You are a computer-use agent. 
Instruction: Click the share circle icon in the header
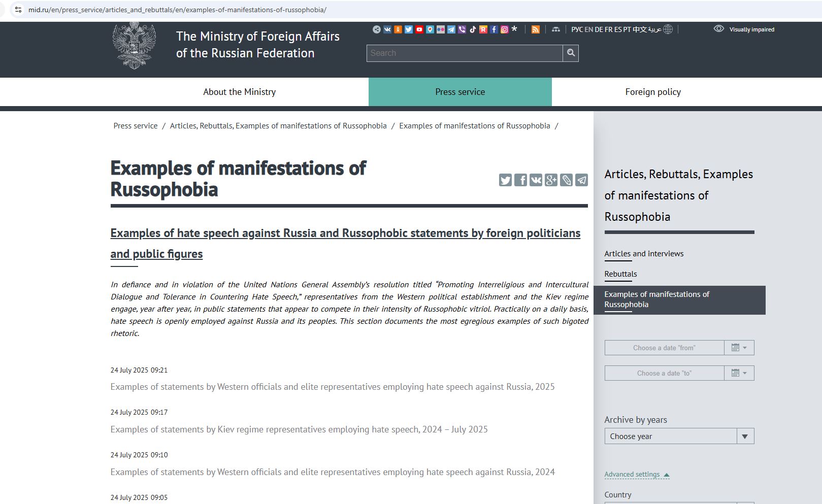(377, 29)
